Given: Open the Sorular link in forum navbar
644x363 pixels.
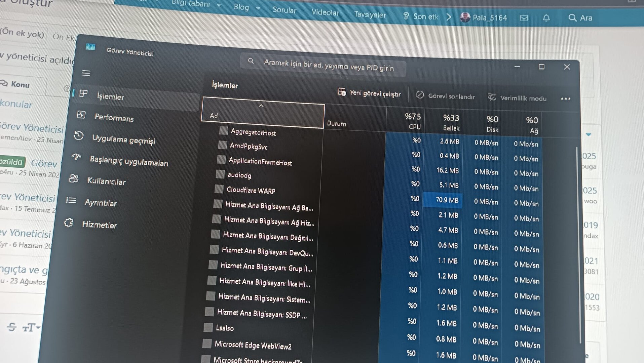Looking at the screenshot, I should [x=285, y=10].
